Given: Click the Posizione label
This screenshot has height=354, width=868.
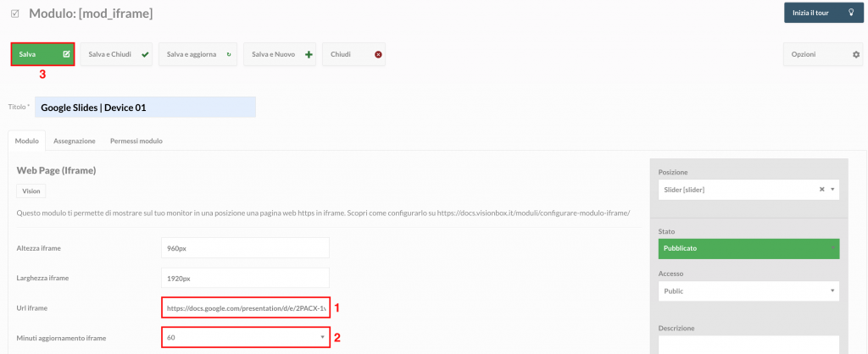Looking at the screenshot, I should [x=673, y=173].
